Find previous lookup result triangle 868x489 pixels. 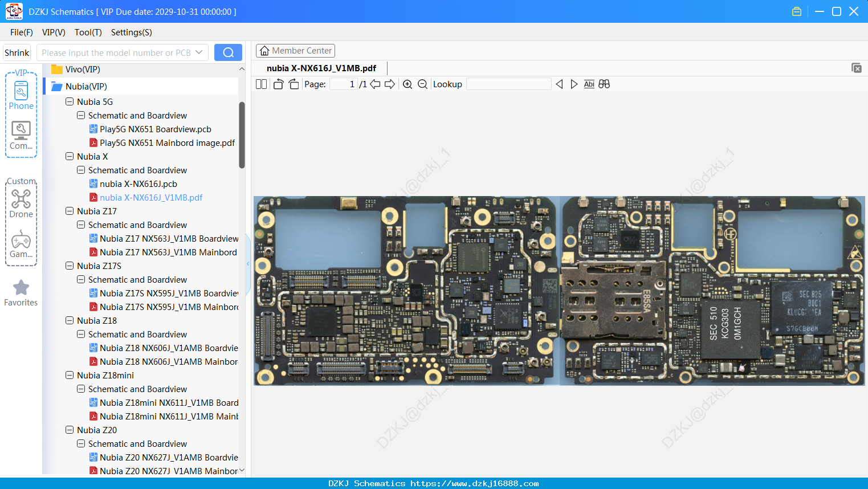tap(559, 84)
